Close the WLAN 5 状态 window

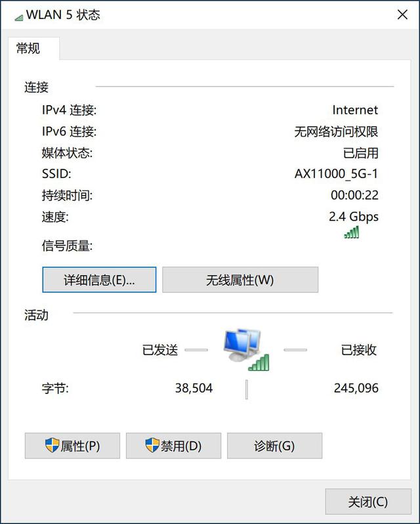tap(402, 14)
